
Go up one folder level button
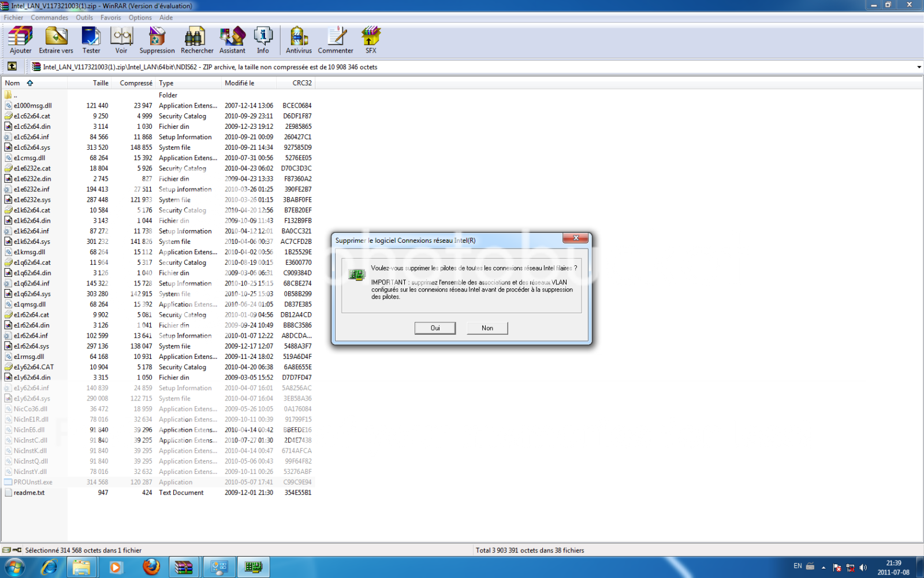coord(12,66)
